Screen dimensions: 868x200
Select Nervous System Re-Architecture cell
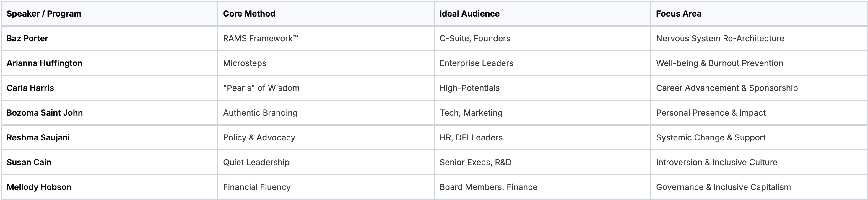[720, 38]
